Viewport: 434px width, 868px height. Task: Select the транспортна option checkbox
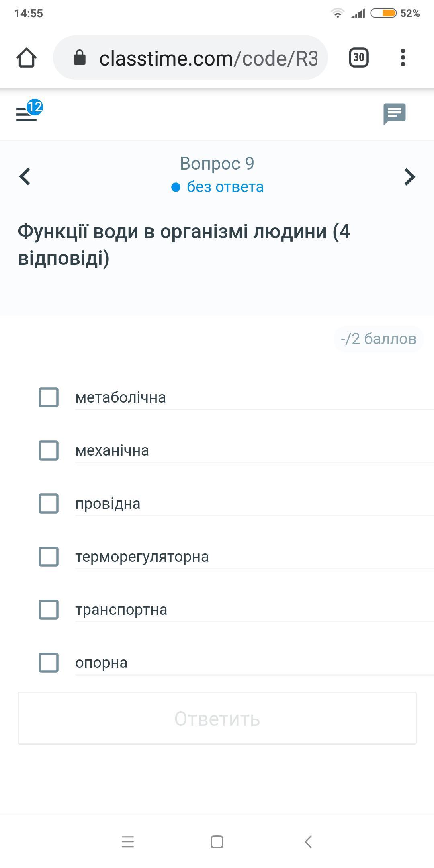coord(49,610)
